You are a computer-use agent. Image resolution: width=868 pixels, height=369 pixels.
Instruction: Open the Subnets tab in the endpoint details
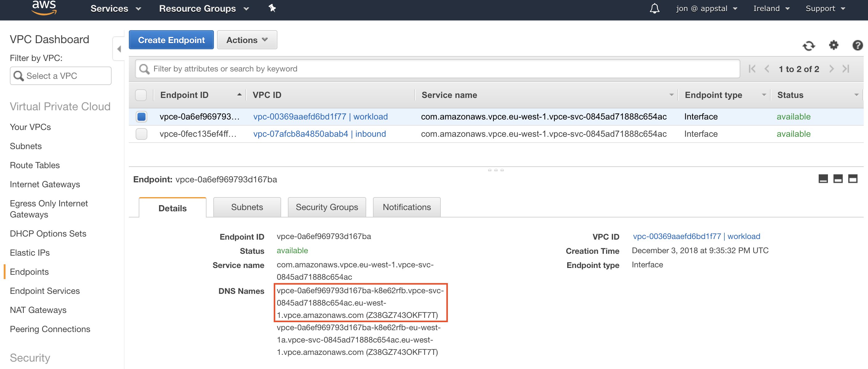(247, 207)
